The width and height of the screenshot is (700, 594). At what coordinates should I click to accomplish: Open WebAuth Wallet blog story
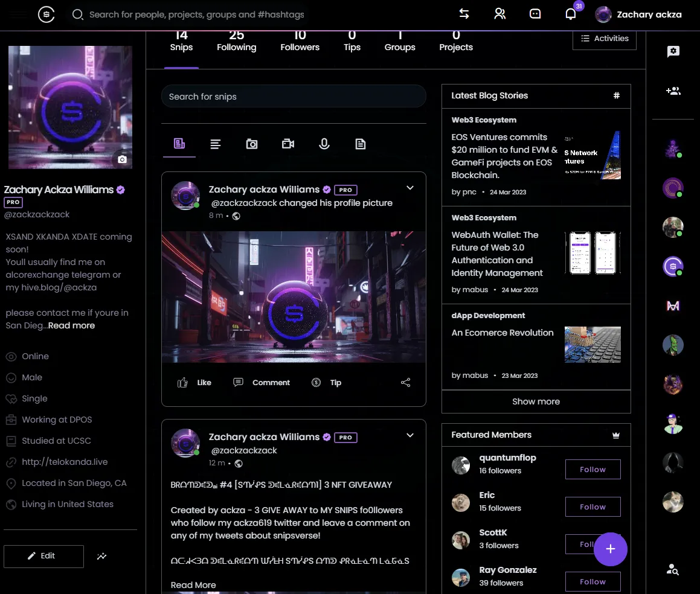497,254
